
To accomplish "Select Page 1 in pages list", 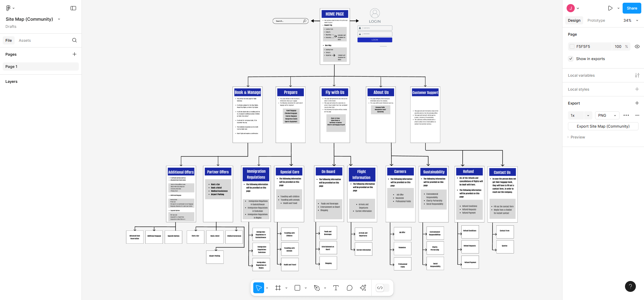I will 41,67.
